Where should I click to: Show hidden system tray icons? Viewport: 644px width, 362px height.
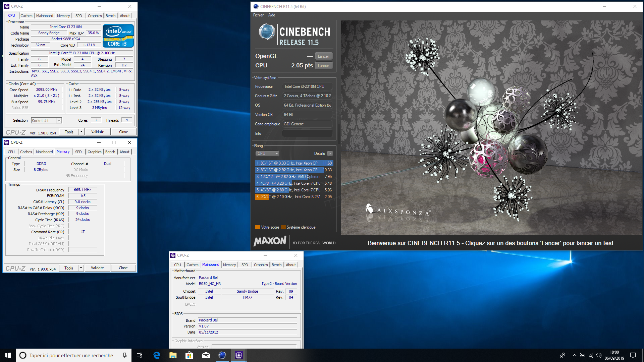pos(574,355)
